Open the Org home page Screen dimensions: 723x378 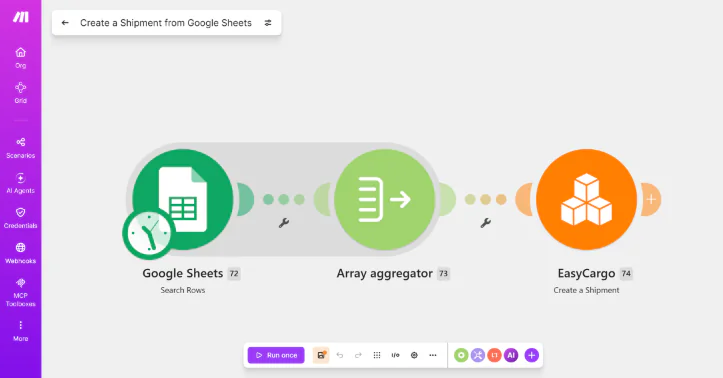tap(20, 58)
